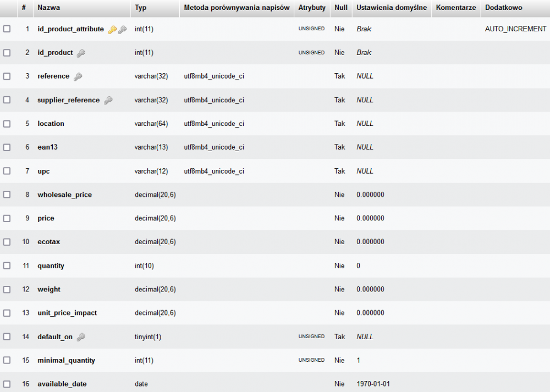The image size is (550, 392).
Task: Enable the checkbox beside the unit_price_impact row
Action: (7, 313)
